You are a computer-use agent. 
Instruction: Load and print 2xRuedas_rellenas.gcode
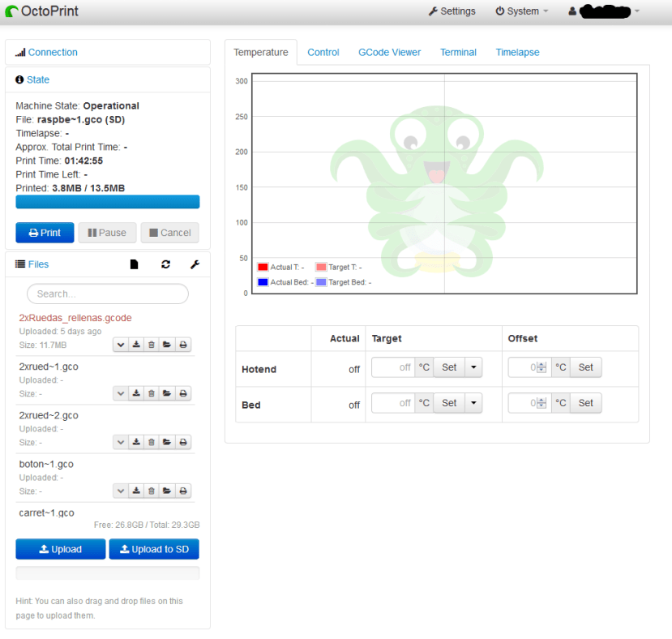click(x=183, y=345)
